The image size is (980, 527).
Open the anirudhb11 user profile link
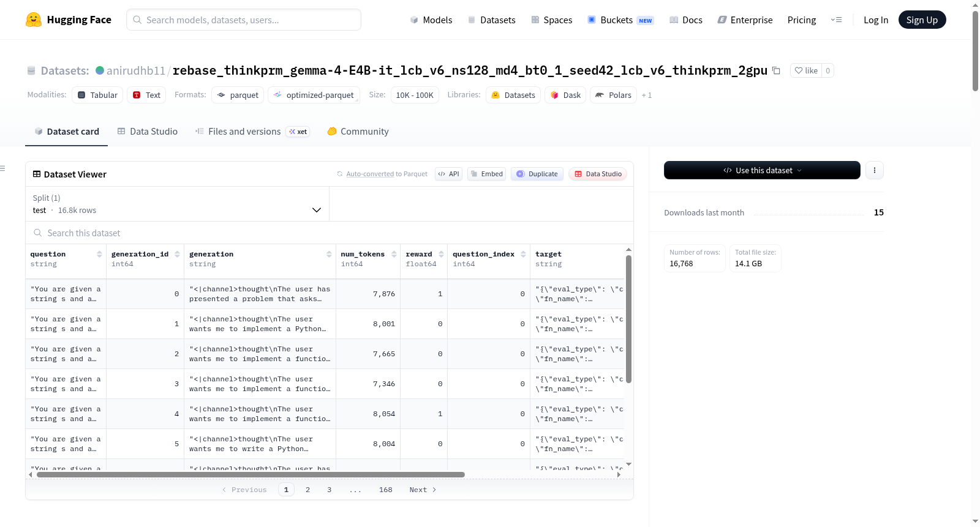[136, 70]
